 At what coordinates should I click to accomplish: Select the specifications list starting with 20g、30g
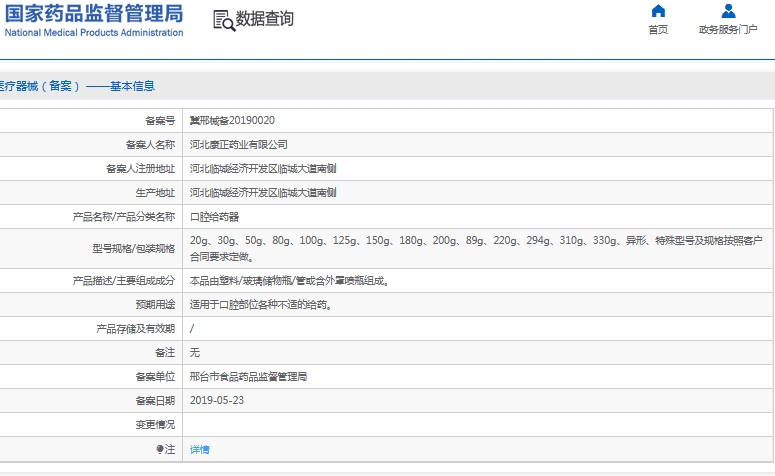[476, 249]
